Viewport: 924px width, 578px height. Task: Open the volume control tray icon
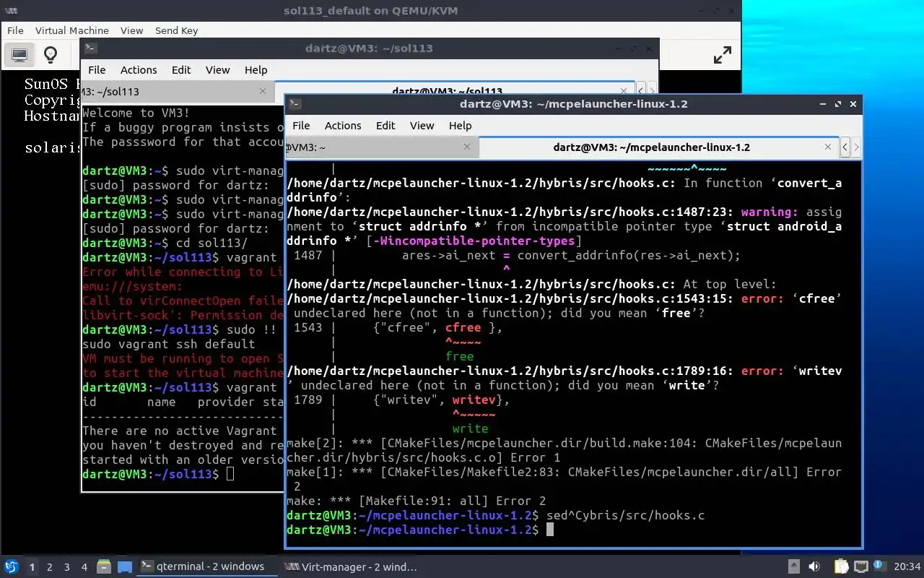814,566
